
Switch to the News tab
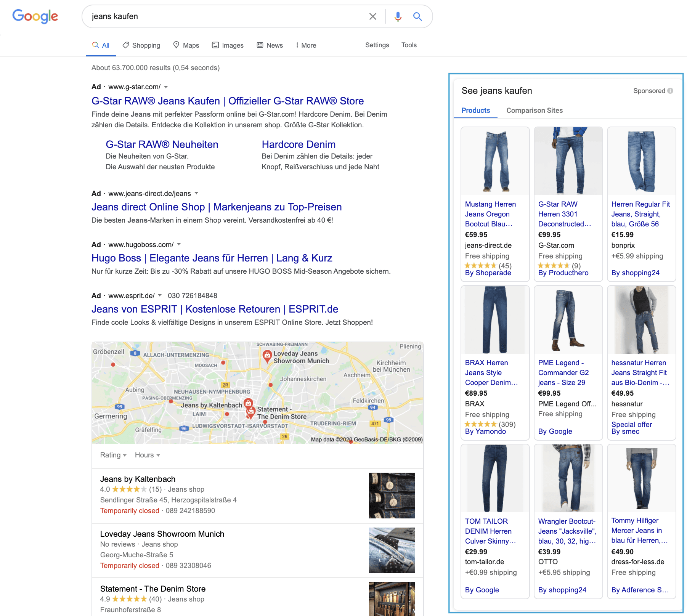pos(270,45)
